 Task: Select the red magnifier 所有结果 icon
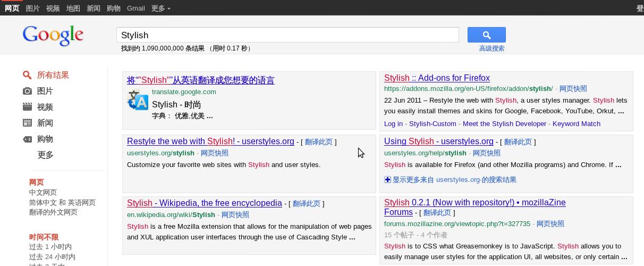27,75
